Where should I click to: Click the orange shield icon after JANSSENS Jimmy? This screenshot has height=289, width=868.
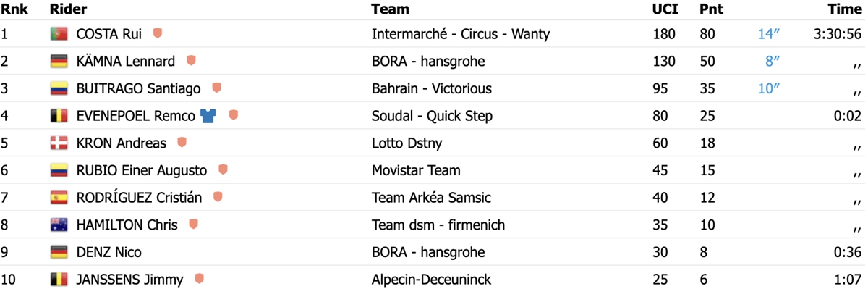[x=199, y=279]
